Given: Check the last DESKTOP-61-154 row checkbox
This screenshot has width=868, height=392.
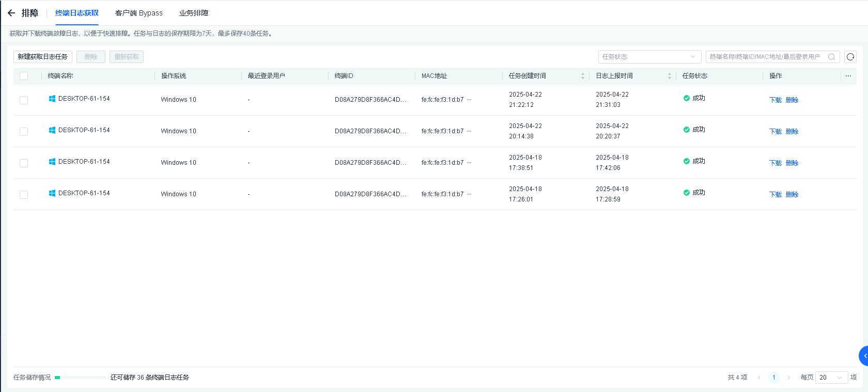Looking at the screenshot, I should pos(24,195).
